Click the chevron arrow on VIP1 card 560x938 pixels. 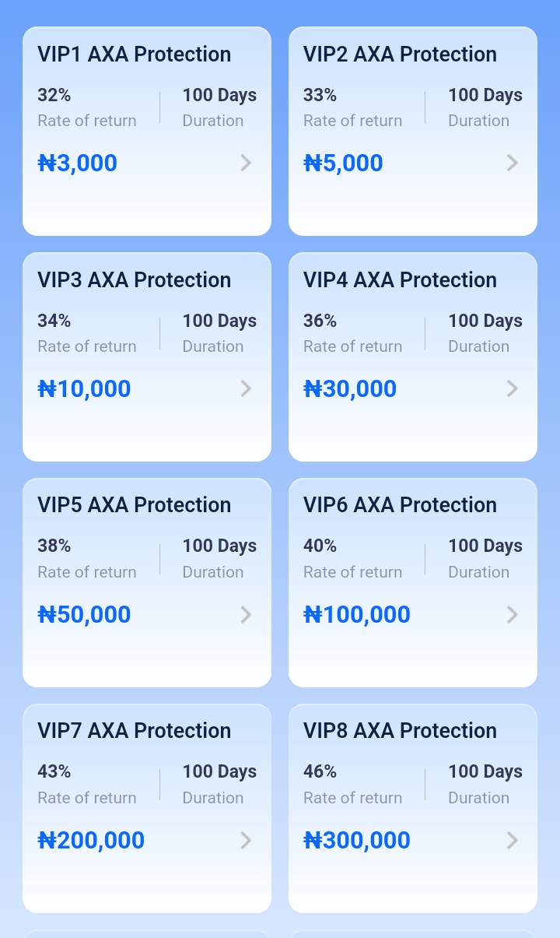click(246, 163)
